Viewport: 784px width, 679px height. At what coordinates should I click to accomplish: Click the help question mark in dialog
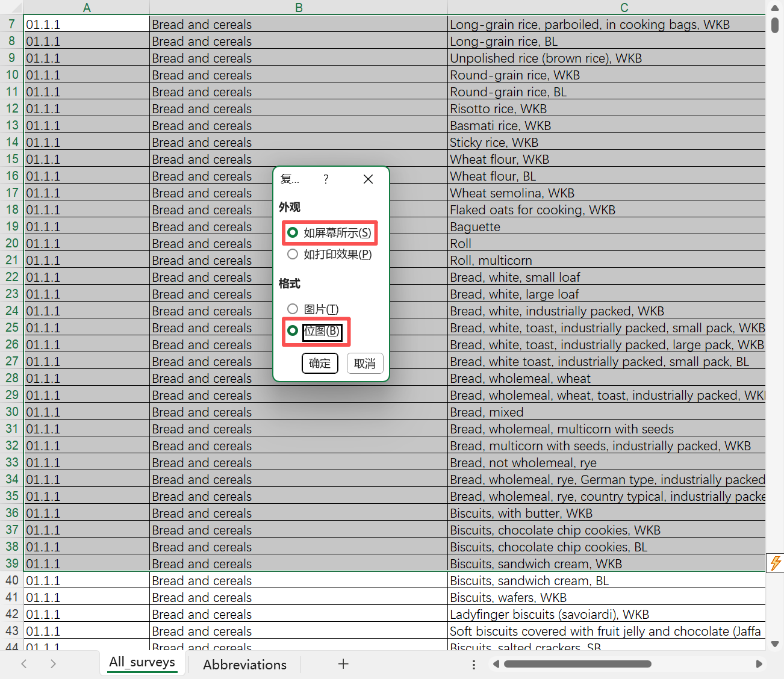click(326, 179)
